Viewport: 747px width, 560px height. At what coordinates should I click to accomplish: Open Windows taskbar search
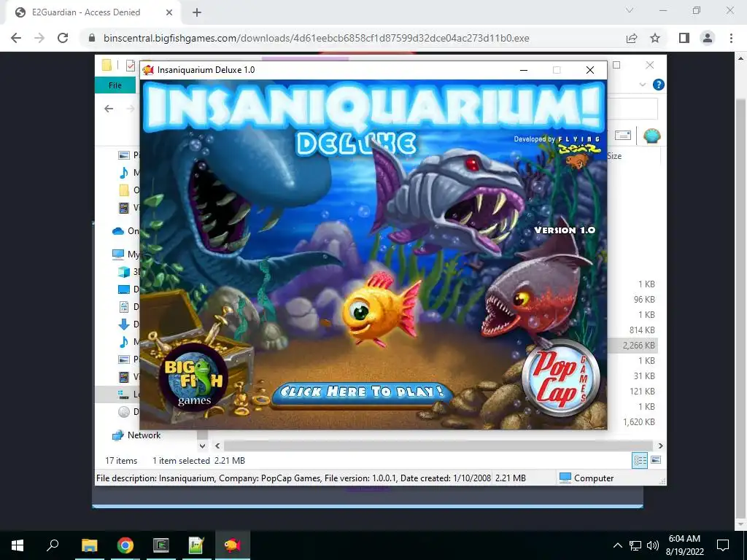click(x=53, y=545)
